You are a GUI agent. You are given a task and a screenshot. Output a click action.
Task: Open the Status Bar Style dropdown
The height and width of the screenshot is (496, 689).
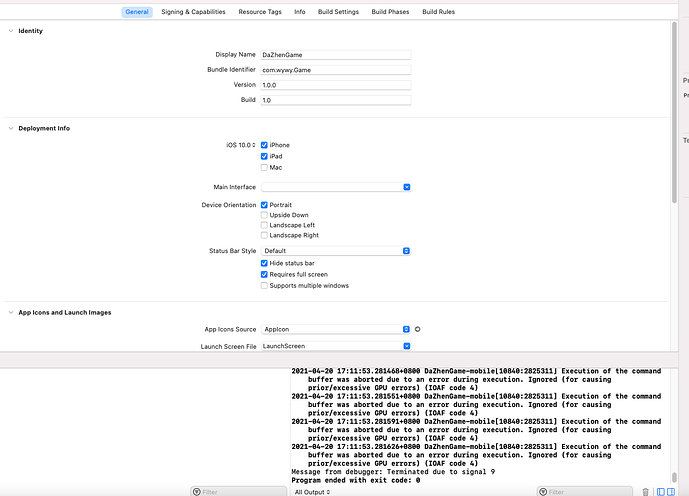(336, 251)
